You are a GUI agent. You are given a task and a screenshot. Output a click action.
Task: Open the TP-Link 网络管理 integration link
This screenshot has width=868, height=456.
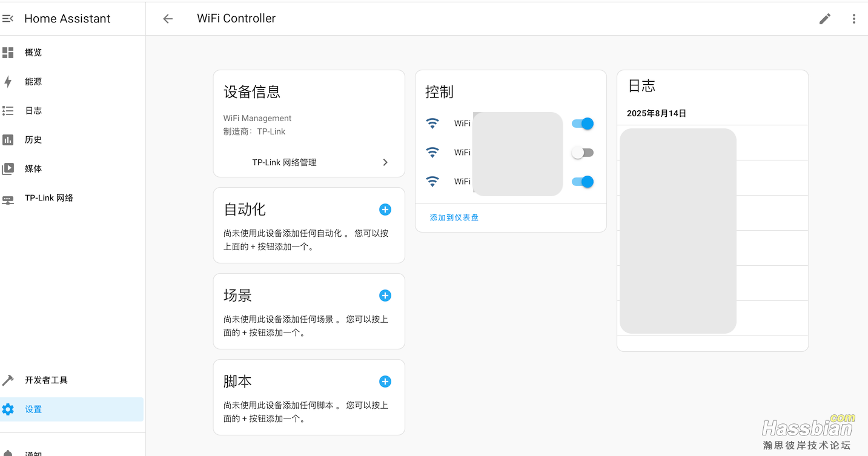click(309, 162)
